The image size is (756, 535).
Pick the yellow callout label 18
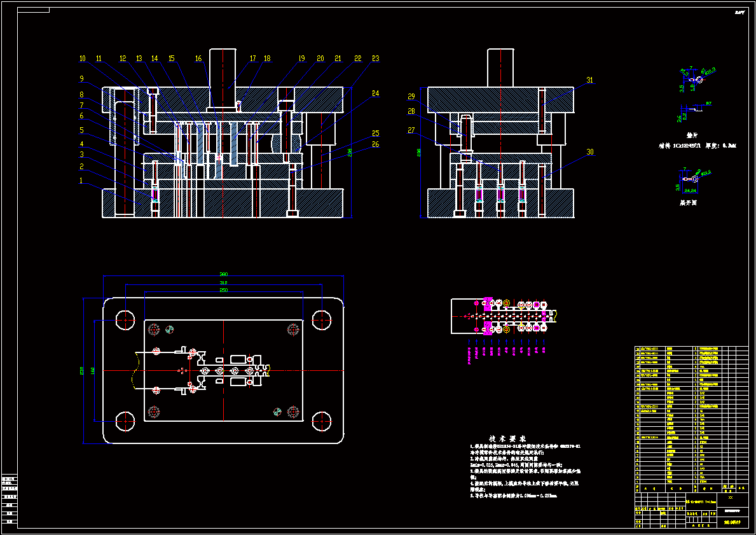click(267, 59)
